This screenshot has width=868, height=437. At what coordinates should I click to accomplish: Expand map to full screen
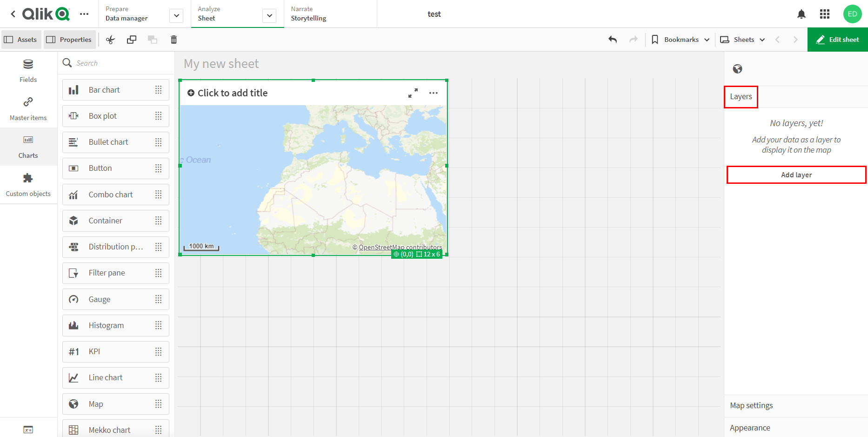[x=413, y=93]
